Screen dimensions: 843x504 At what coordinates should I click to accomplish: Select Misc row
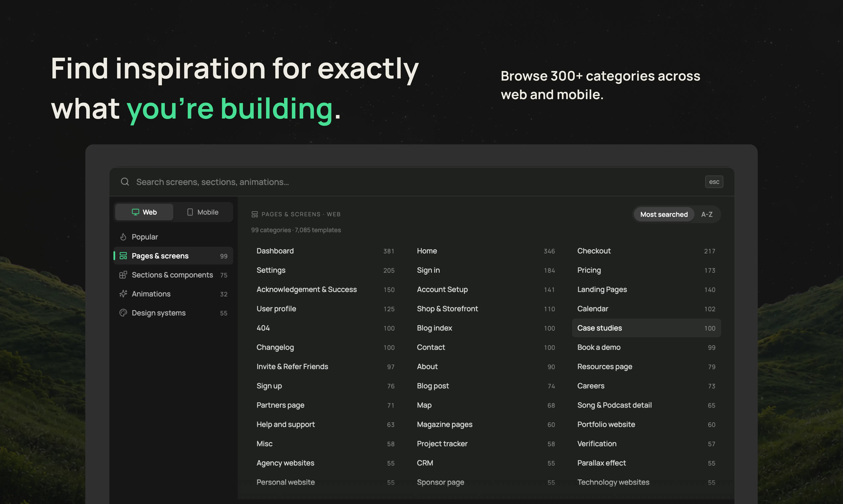point(326,443)
